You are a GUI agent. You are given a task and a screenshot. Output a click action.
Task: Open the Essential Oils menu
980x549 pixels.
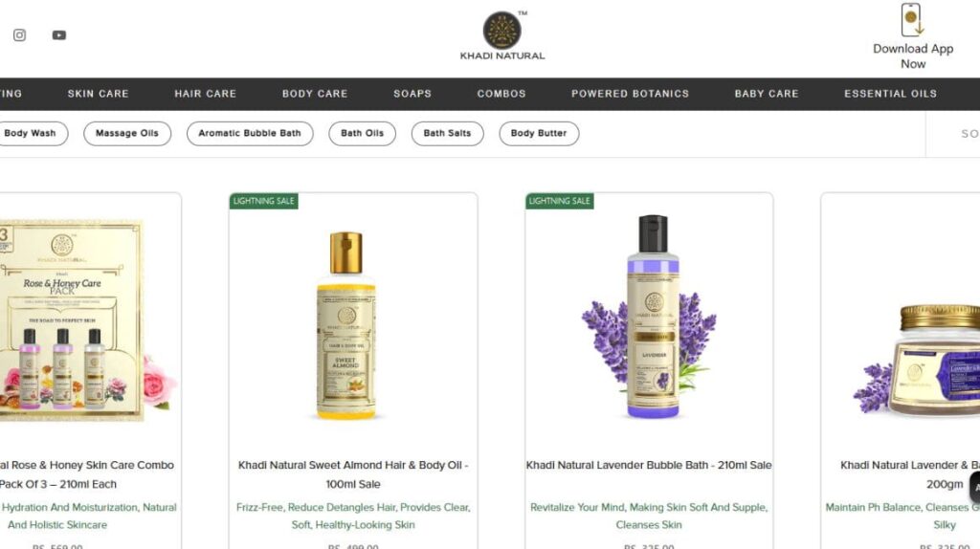coord(891,94)
